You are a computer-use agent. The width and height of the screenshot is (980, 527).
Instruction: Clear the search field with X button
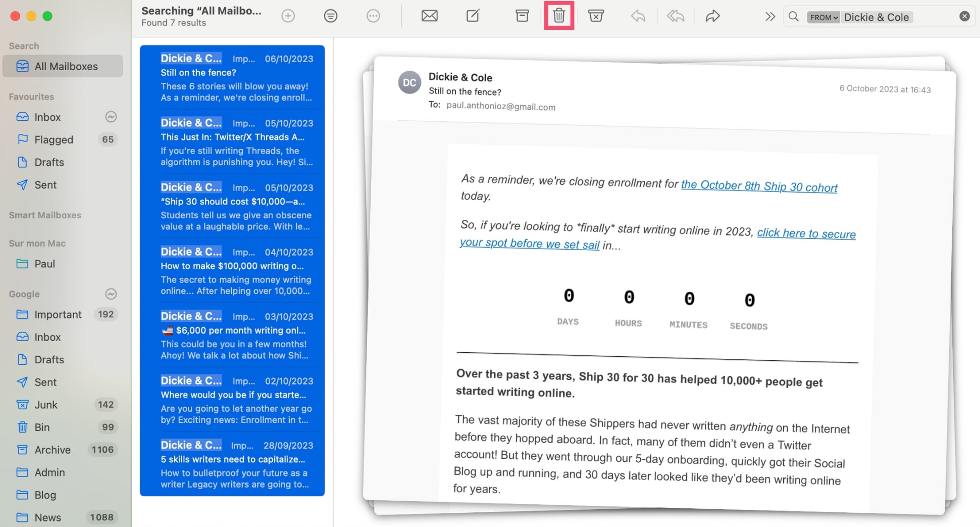click(964, 17)
